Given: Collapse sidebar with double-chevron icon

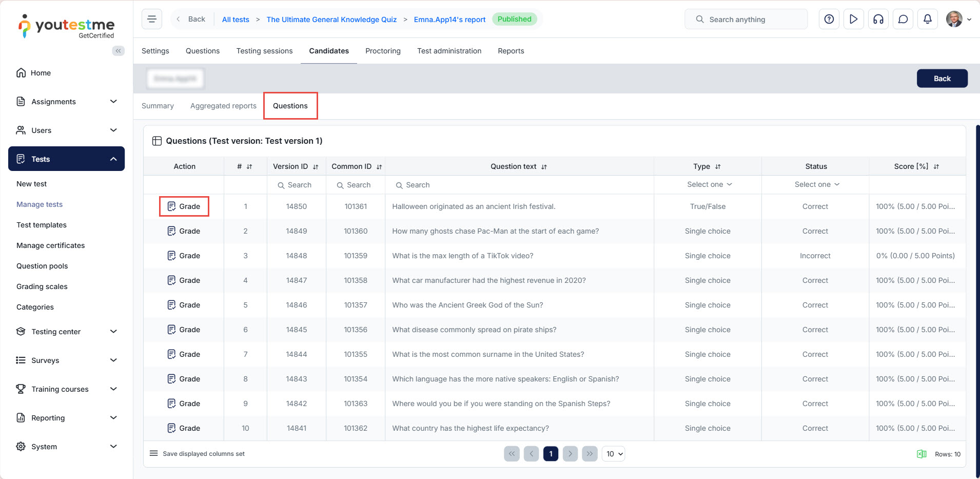Looking at the screenshot, I should coord(118,51).
